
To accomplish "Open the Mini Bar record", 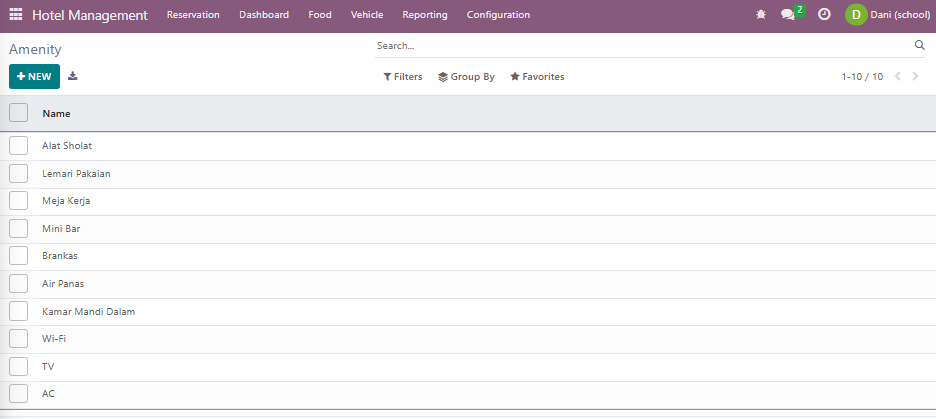I will click(x=61, y=229).
